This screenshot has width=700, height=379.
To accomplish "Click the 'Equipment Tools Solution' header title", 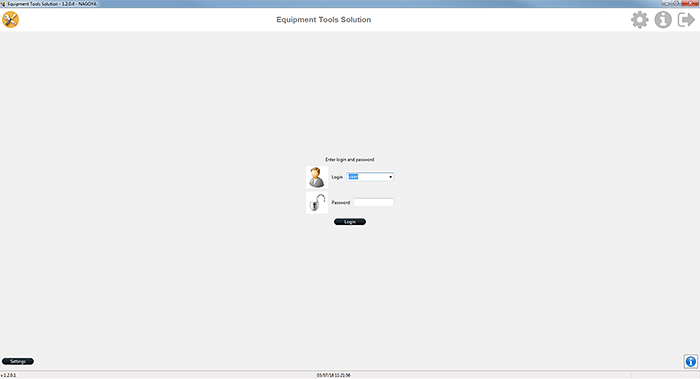I will click(x=324, y=20).
